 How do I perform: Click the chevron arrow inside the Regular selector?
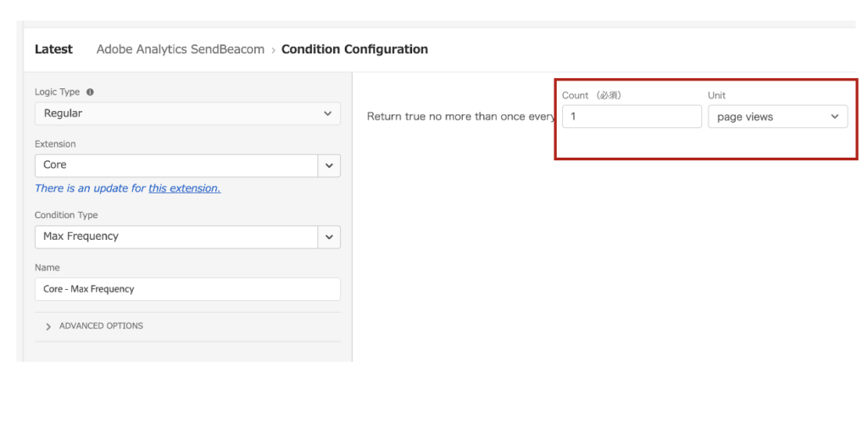click(x=328, y=114)
